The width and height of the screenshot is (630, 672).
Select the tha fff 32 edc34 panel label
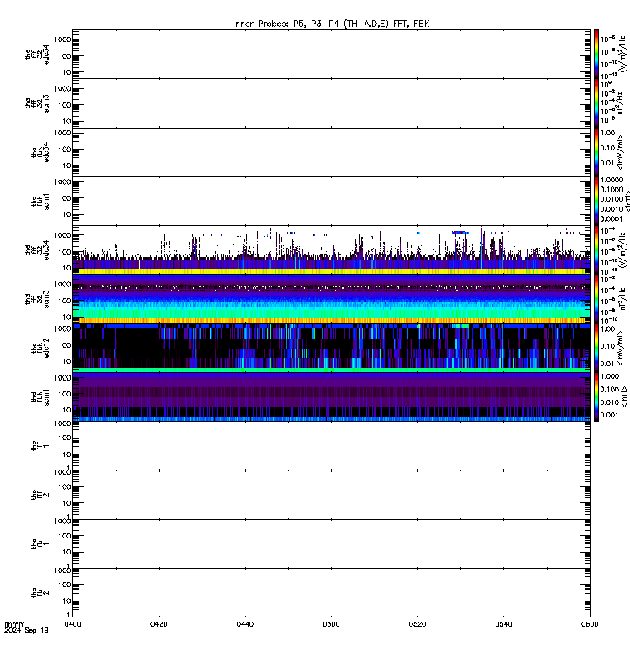(x=37, y=55)
